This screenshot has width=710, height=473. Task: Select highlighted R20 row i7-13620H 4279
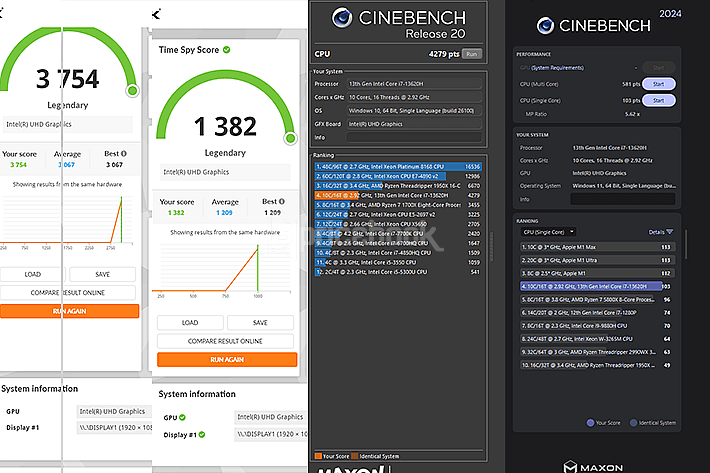(398, 195)
